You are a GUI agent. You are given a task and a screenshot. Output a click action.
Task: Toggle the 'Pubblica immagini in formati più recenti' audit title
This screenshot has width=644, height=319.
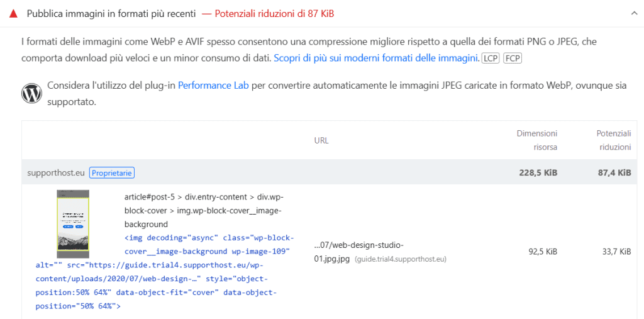pyautogui.click(x=111, y=13)
